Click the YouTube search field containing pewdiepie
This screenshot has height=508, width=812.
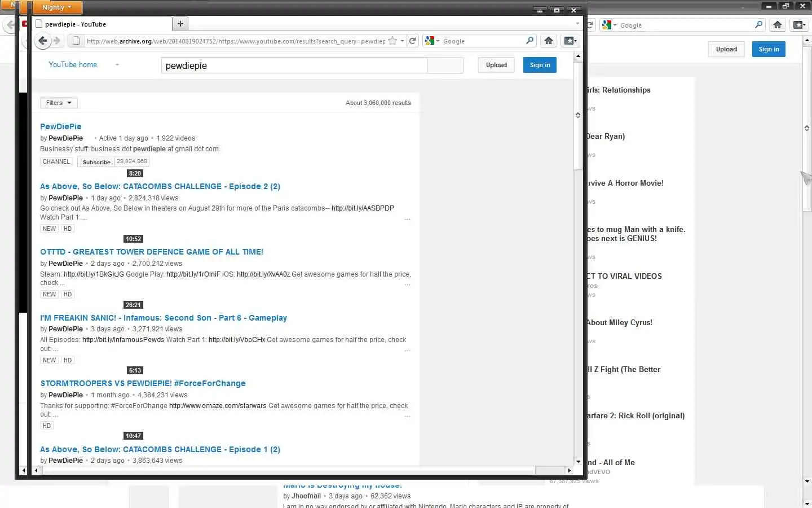tap(294, 65)
